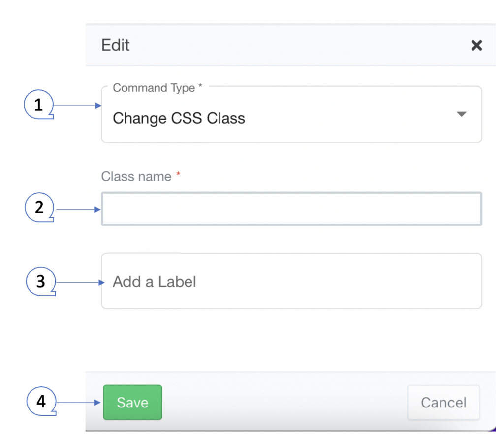This screenshot has width=504, height=441.
Task: Focus the Class name input field
Action: [x=291, y=208]
